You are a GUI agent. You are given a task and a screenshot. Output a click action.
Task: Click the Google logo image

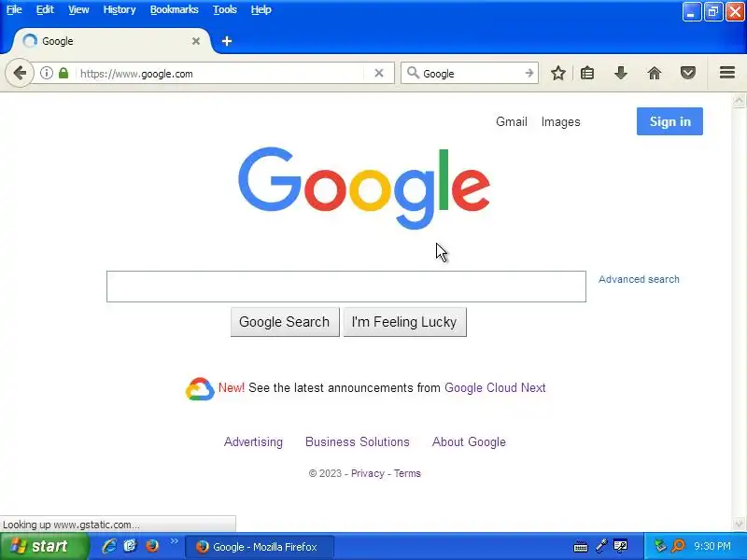pos(364,189)
